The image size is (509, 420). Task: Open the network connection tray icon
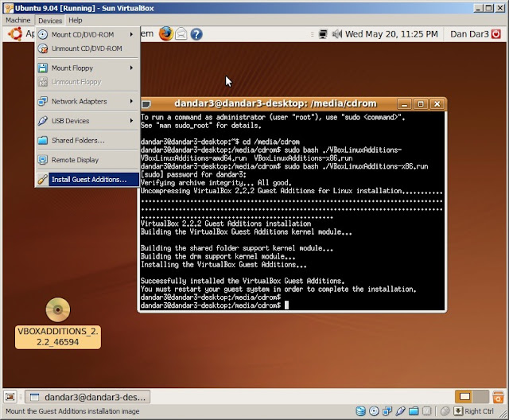(x=323, y=34)
